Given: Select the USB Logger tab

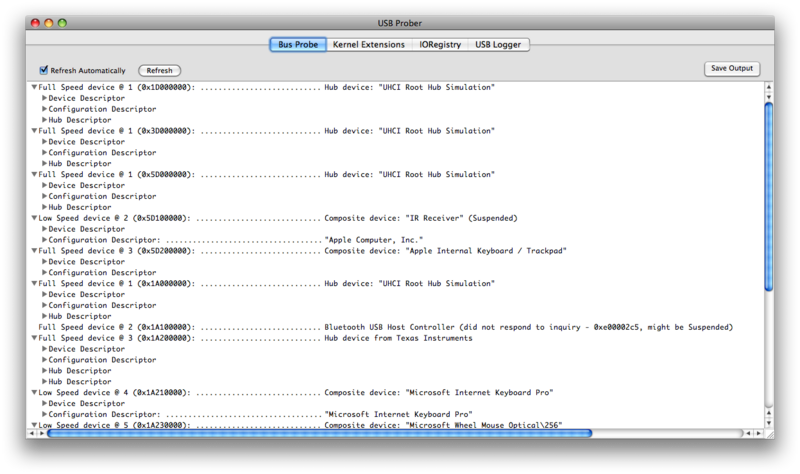Looking at the screenshot, I should (500, 45).
